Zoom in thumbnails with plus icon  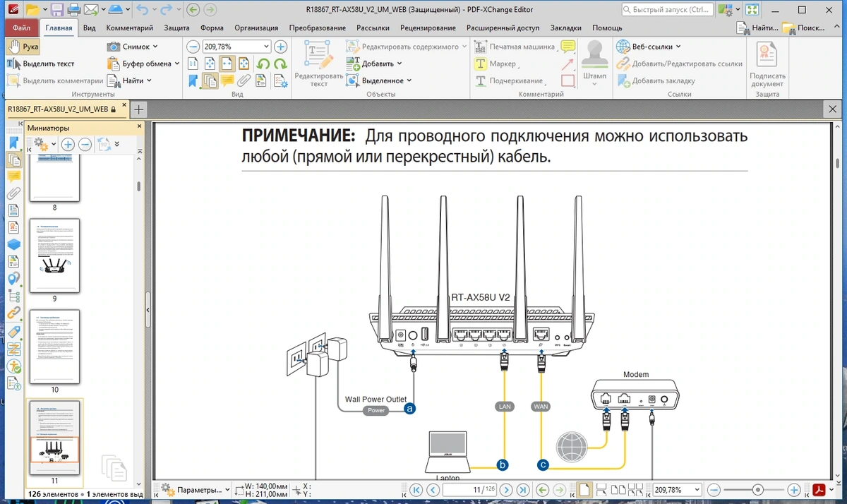click(68, 144)
